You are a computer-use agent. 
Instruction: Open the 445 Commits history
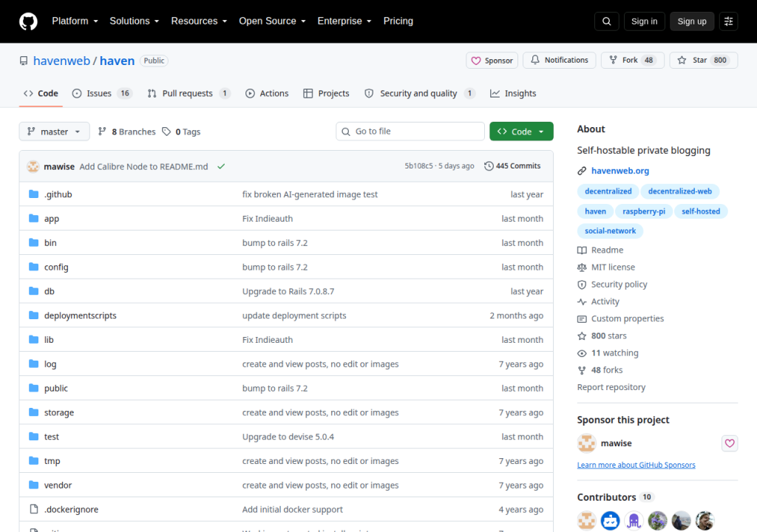click(512, 166)
